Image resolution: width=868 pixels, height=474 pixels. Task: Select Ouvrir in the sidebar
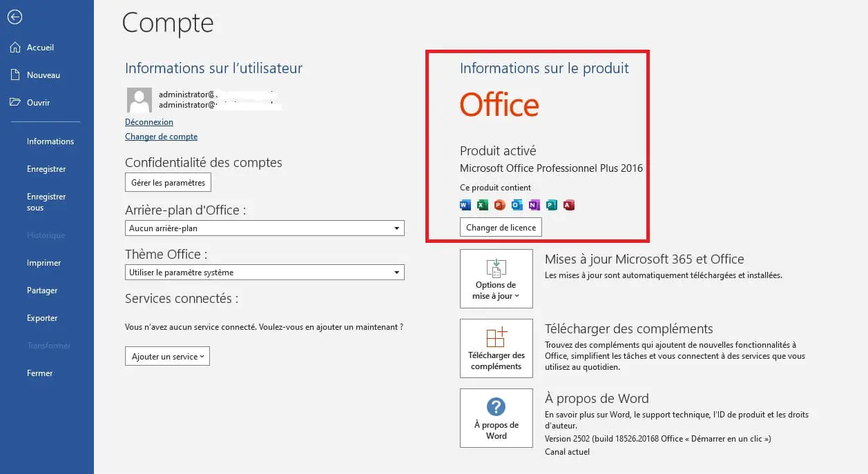point(39,103)
